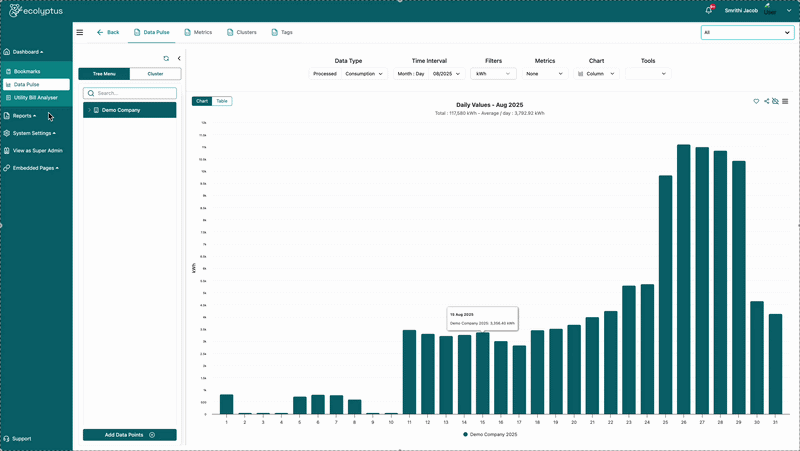Click the Bookmarks sidebar icon
Viewport: 800px width, 451px height.
point(8,71)
